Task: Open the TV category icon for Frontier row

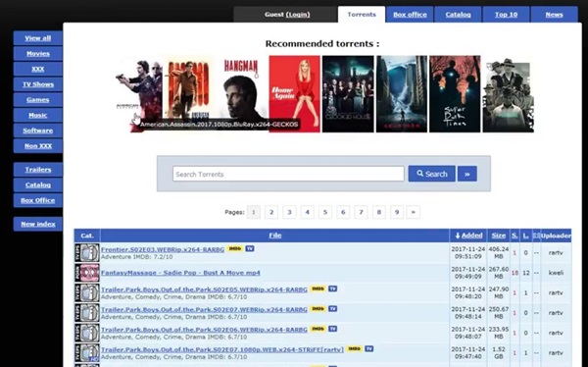Action: tap(87, 252)
